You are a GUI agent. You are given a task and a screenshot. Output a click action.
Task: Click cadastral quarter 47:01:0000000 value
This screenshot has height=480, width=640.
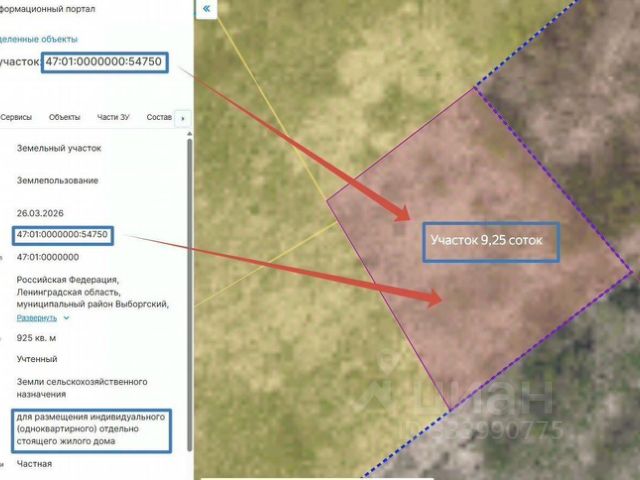pyautogui.click(x=48, y=257)
